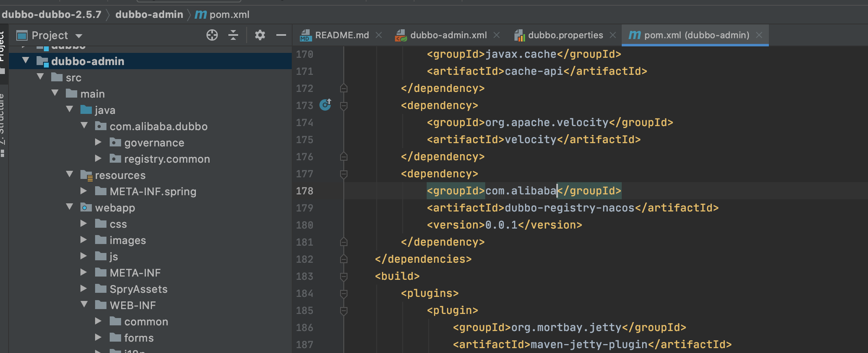The width and height of the screenshot is (868, 353).
Task: Click README.md markdown file icon
Action: (306, 35)
